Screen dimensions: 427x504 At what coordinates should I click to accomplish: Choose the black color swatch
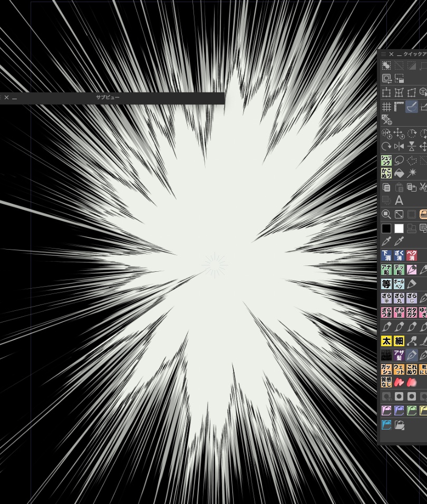click(386, 229)
